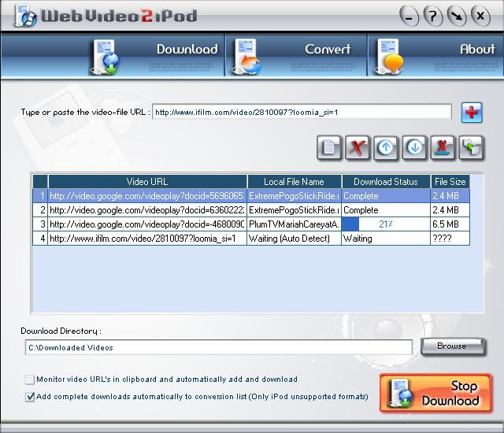
Task: Click the video-file URL input field
Action: [302, 112]
